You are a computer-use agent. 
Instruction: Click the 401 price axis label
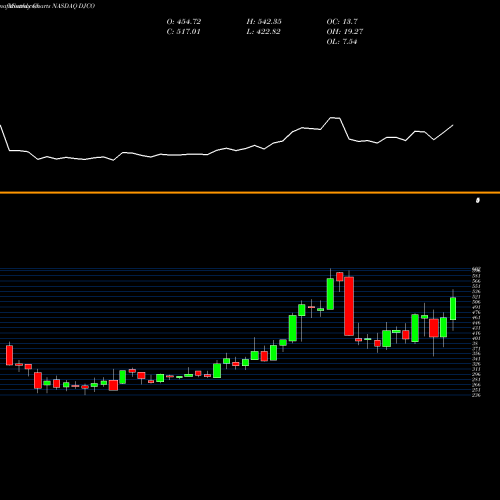point(477,338)
